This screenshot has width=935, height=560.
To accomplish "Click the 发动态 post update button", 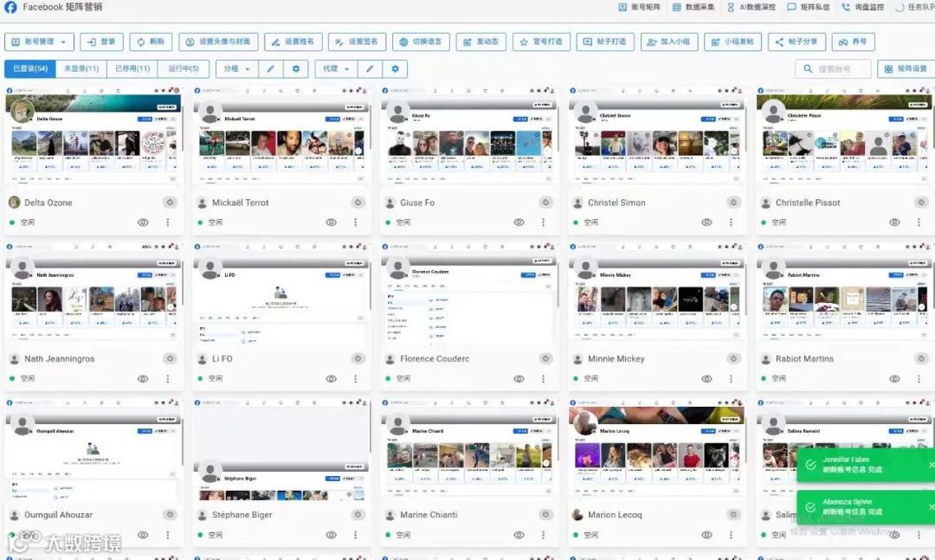I will (480, 42).
